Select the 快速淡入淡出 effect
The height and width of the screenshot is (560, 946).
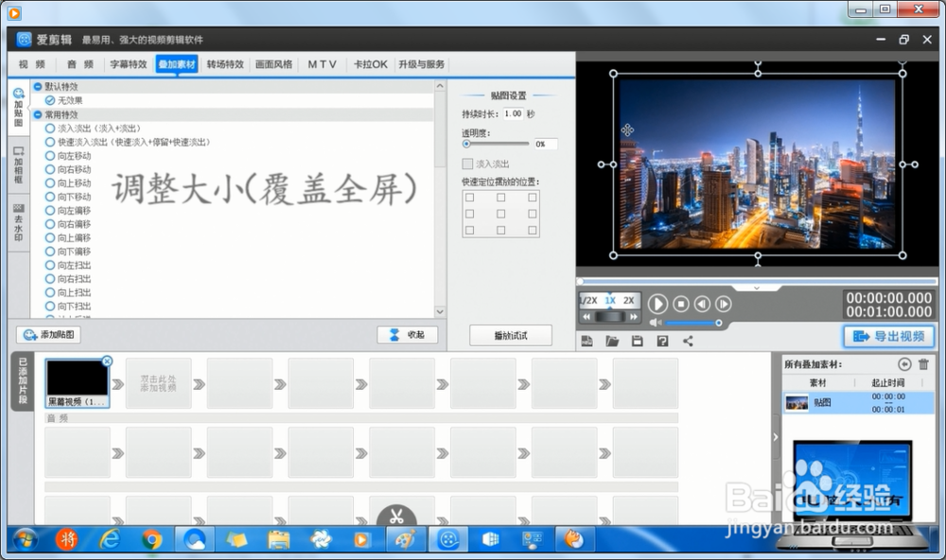128,142
